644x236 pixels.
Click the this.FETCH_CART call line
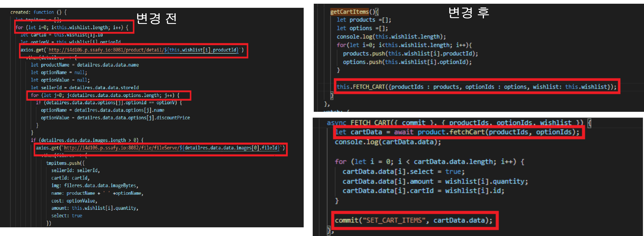tap(476, 87)
